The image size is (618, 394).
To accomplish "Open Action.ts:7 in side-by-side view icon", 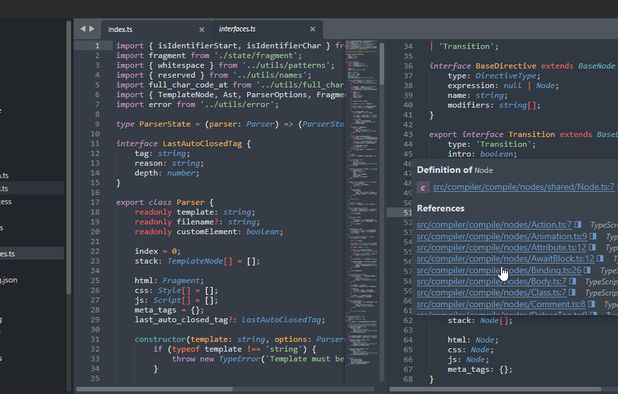I will pos(578,224).
